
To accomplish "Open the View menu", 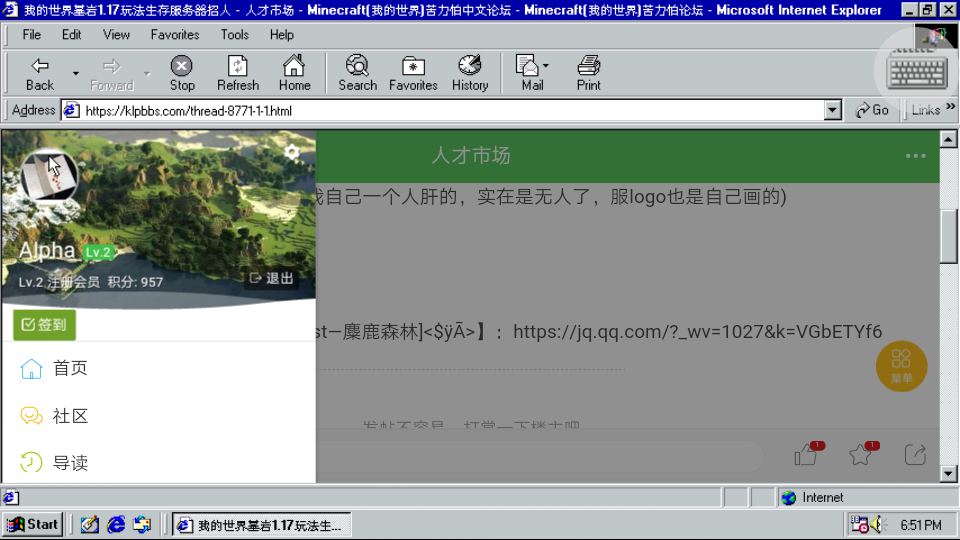I will point(116,35).
